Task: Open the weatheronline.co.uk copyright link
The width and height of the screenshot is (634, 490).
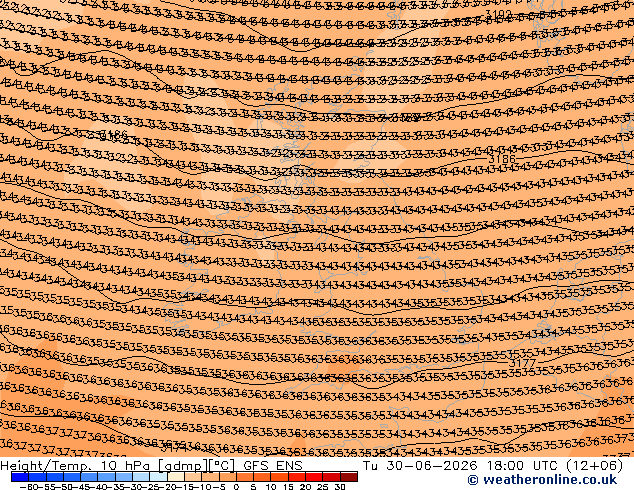Action: pyautogui.click(x=542, y=480)
